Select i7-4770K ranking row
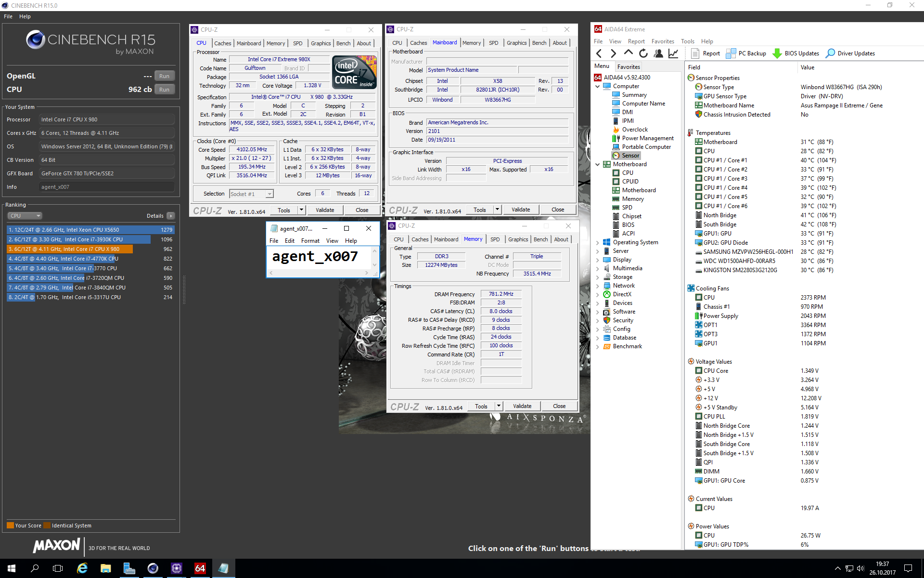This screenshot has height=578, width=924. click(x=90, y=259)
